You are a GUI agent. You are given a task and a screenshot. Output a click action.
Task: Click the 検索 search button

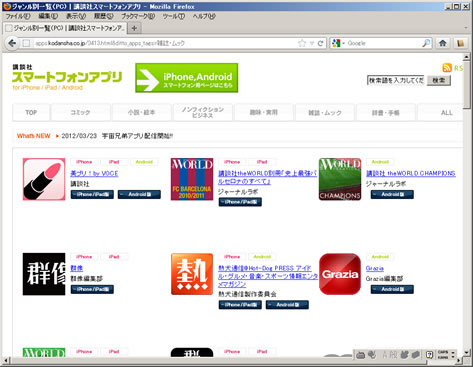pos(439,80)
